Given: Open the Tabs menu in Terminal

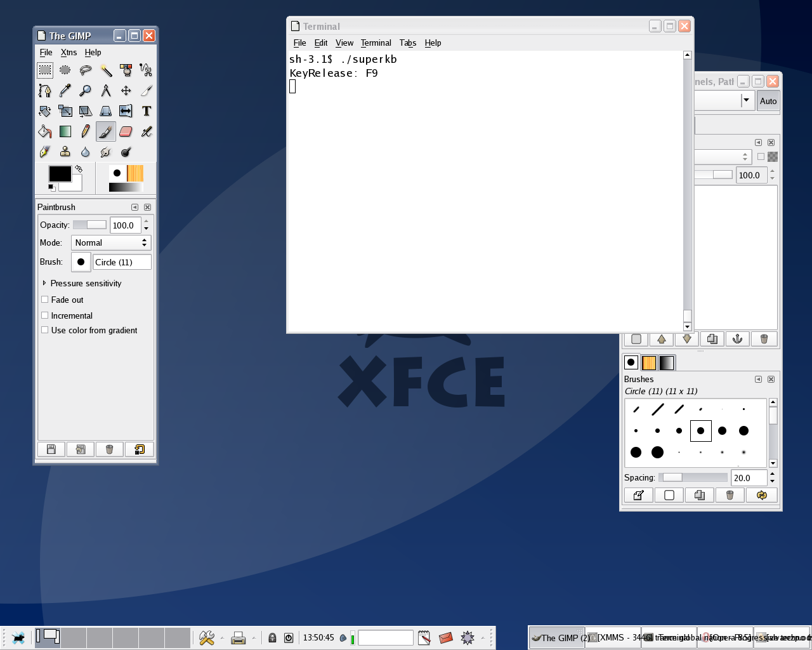Looking at the screenshot, I should tap(407, 43).
